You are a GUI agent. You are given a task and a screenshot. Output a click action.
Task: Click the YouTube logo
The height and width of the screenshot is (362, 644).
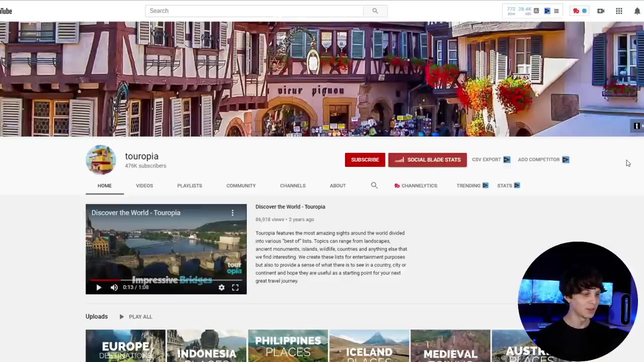pos(6,11)
